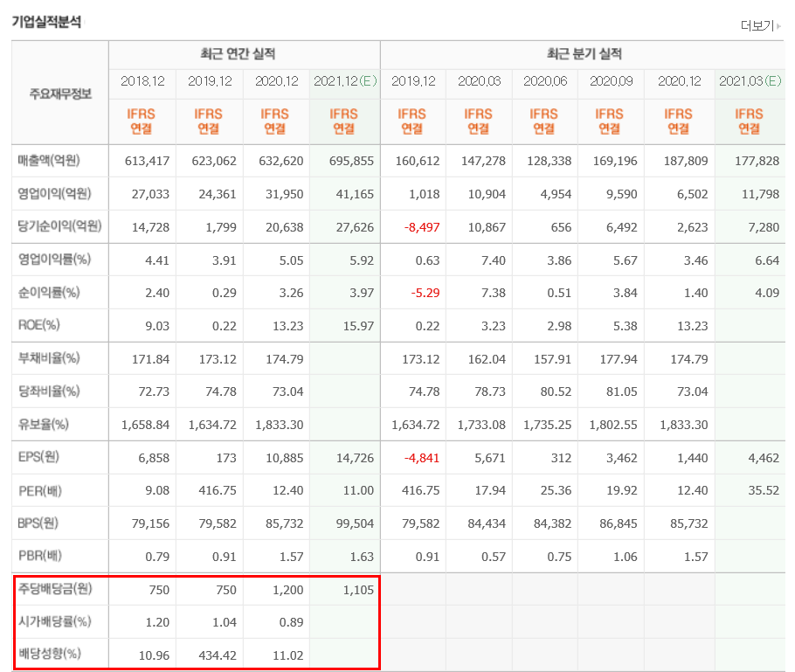Select the dividend per share value 1,200

tap(288, 590)
